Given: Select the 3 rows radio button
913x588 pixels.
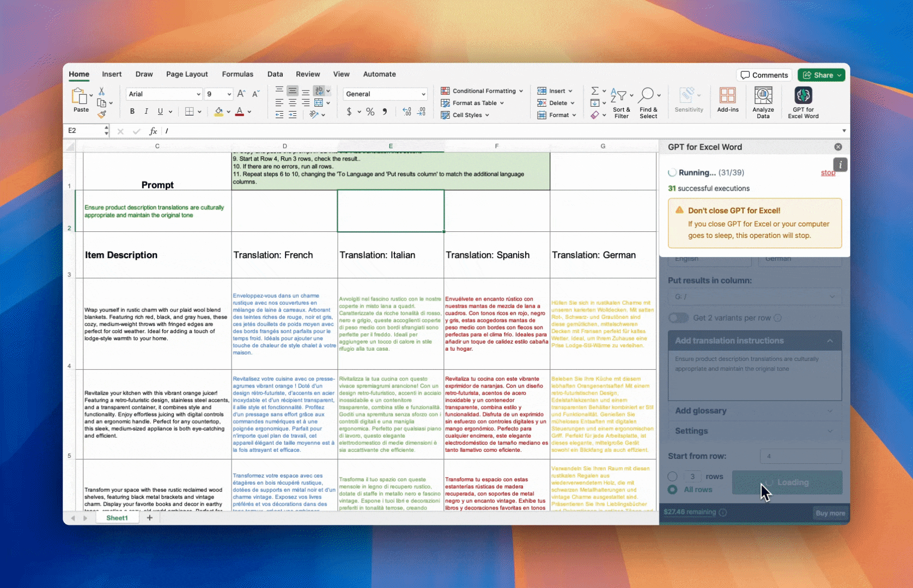Looking at the screenshot, I should pyautogui.click(x=673, y=476).
